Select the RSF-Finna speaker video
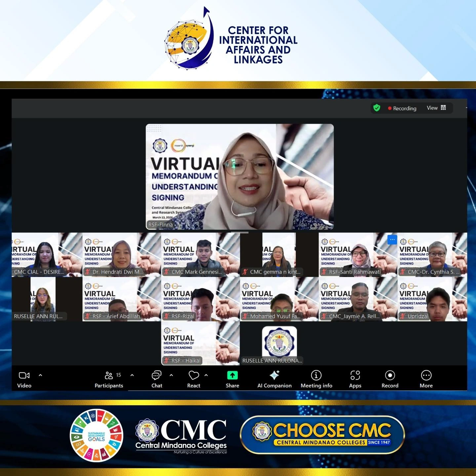Viewport: 476px width, 476px height. (240, 177)
